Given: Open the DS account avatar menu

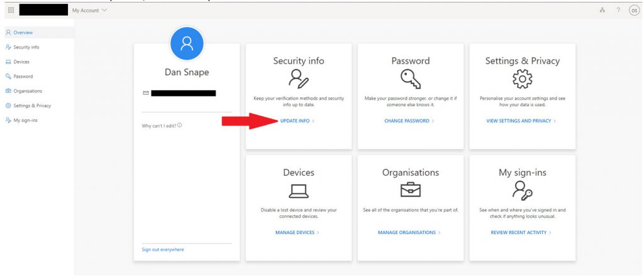Looking at the screenshot, I should click(634, 11).
